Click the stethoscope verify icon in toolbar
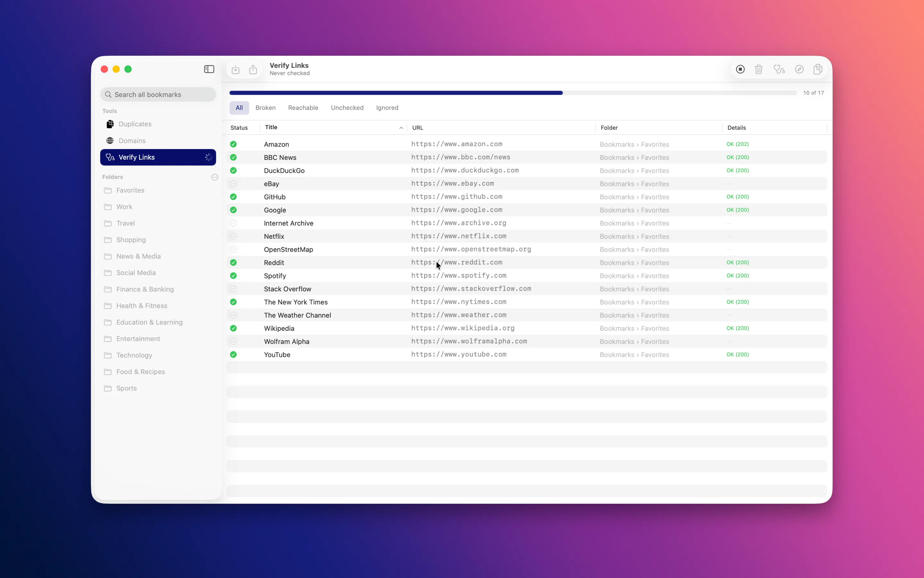Viewport: 924px width, 578px height. 779,69
